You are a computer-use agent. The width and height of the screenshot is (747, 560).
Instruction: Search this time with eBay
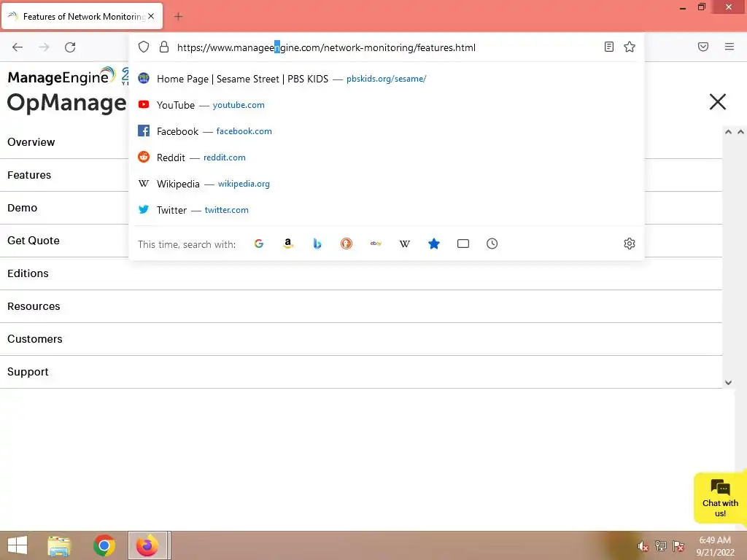pos(376,244)
